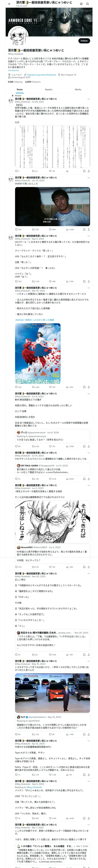Screen dimensions: 98x868
Task: Go back using the back arrow
Action: point(9,4)
